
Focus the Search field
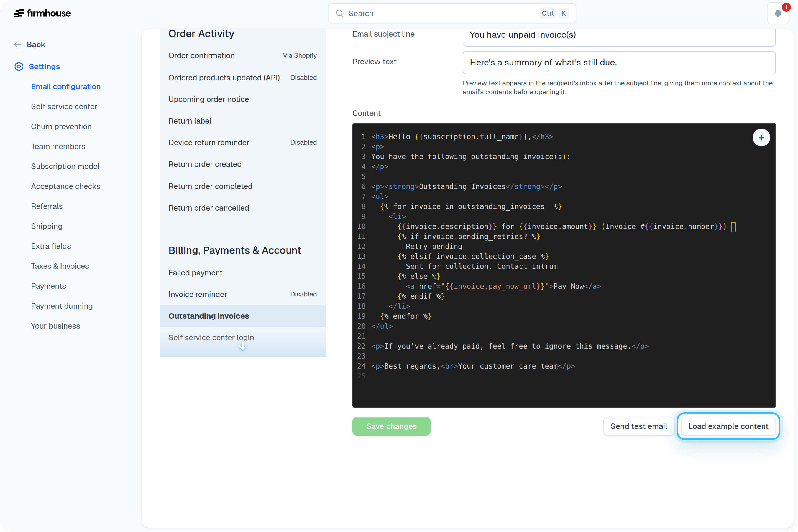452,13
